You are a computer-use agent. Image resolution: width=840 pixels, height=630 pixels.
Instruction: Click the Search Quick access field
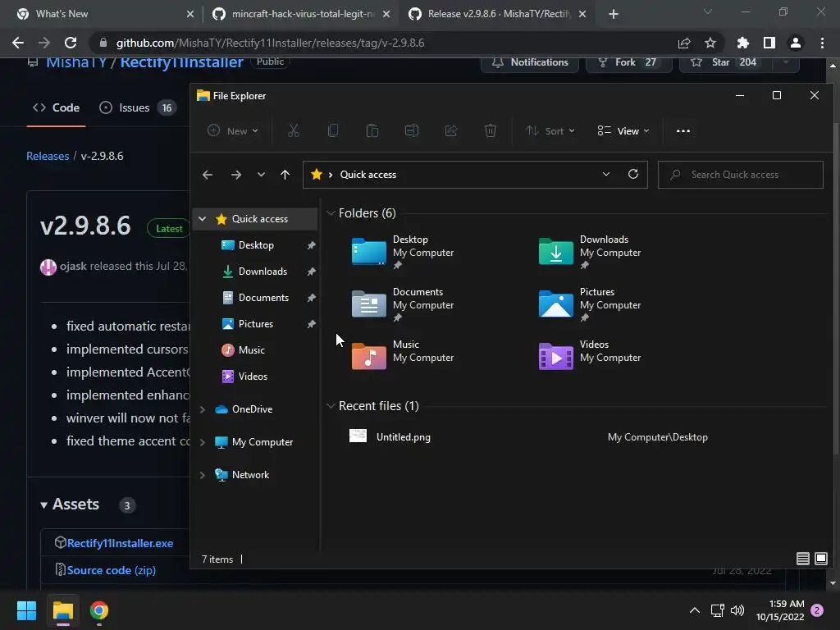pyautogui.click(x=741, y=175)
